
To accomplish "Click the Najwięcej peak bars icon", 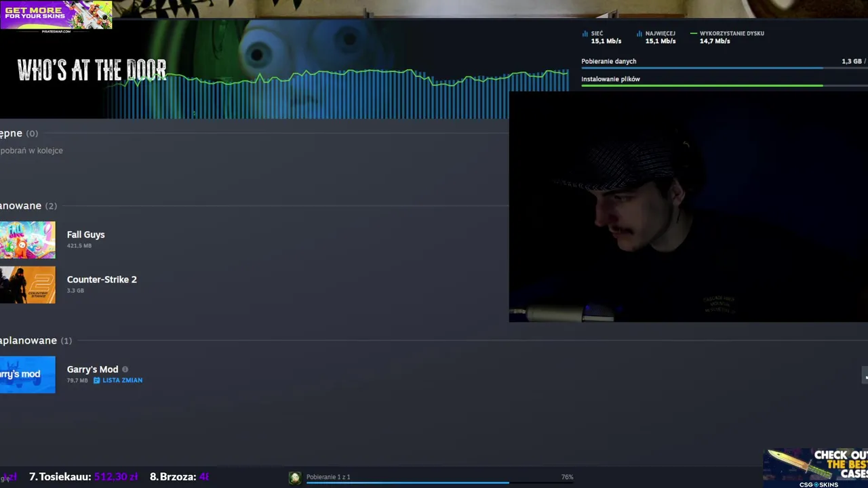I will coord(639,33).
